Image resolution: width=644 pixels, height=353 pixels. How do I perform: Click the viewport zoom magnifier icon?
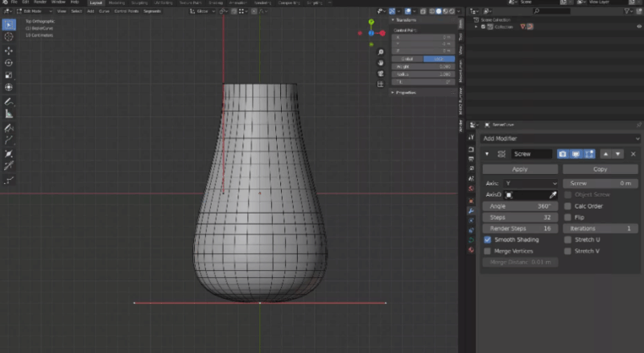[381, 52]
